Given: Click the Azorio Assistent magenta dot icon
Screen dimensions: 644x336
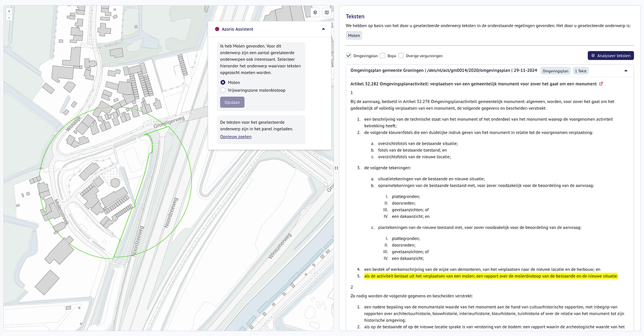Looking at the screenshot, I should pyautogui.click(x=217, y=29).
